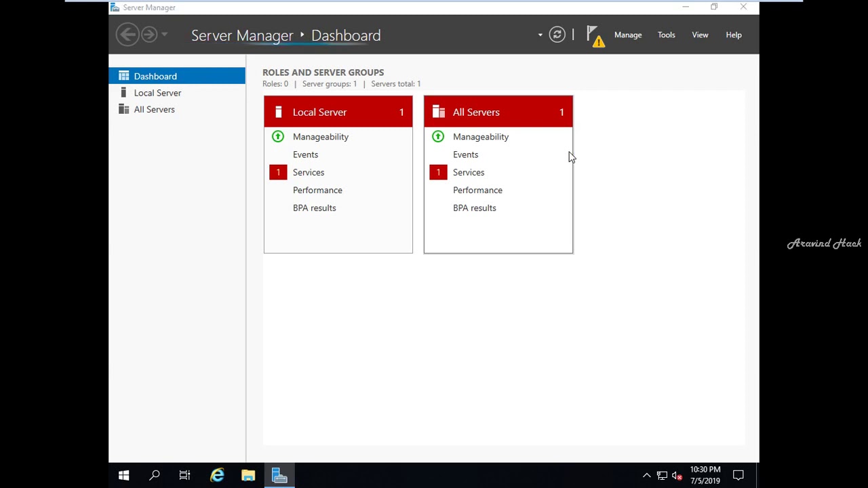Click the network tray icon
Image resolution: width=868 pixels, height=488 pixels.
coord(662,476)
